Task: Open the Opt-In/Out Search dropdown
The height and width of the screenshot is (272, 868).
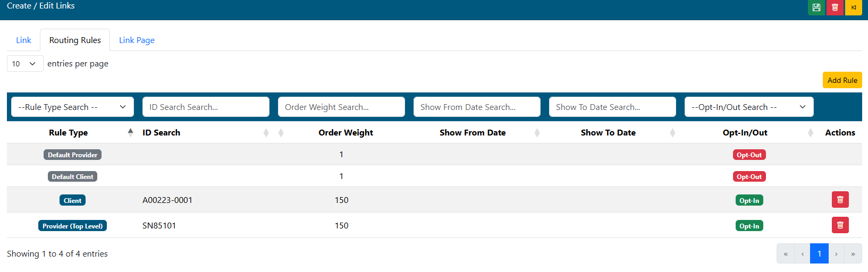Action: tap(749, 107)
